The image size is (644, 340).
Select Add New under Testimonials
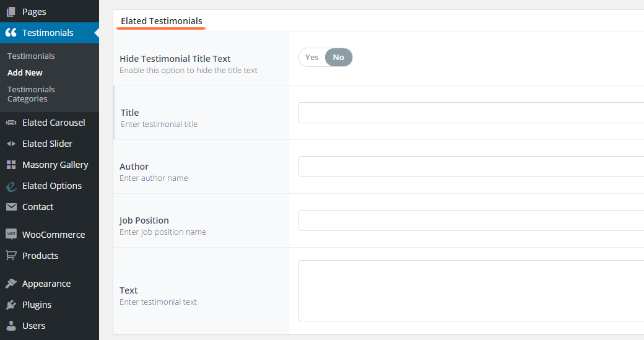[25, 72]
